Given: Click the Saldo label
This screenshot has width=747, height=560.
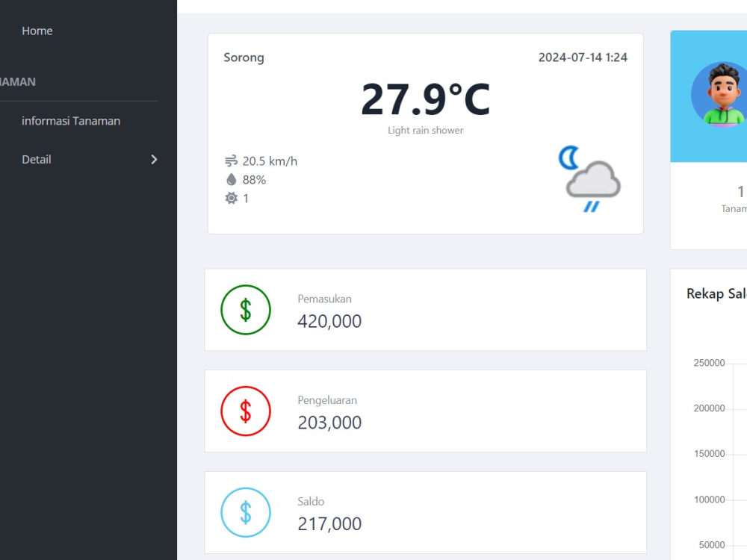Looking at the screenshot, I should pos(311,502).
